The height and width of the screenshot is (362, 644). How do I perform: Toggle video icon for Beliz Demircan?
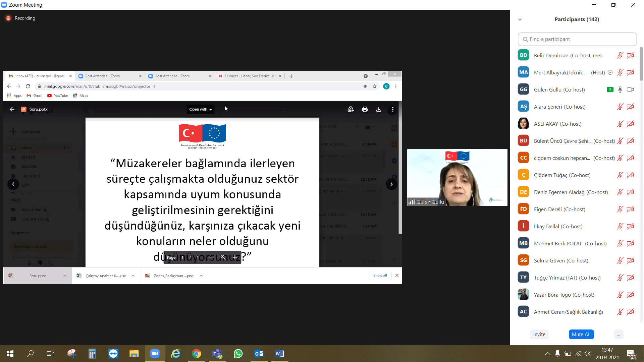click(x=631, y=55)
